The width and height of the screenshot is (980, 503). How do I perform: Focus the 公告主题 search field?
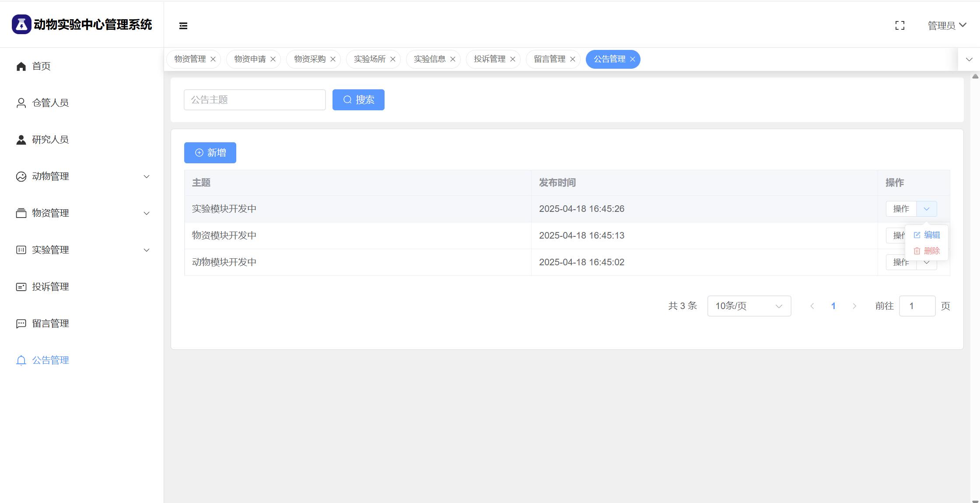coord(255,100)
